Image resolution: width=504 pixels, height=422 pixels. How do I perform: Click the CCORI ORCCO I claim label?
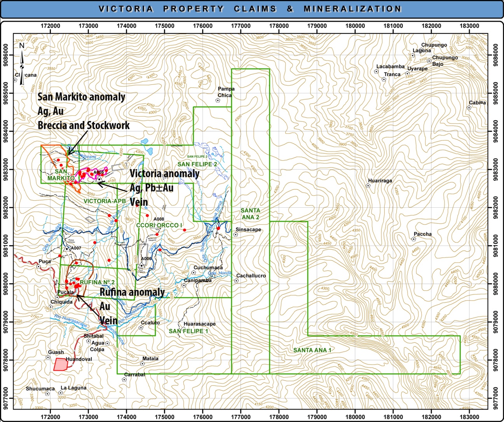pyautogui.click(x=159, y=225)
